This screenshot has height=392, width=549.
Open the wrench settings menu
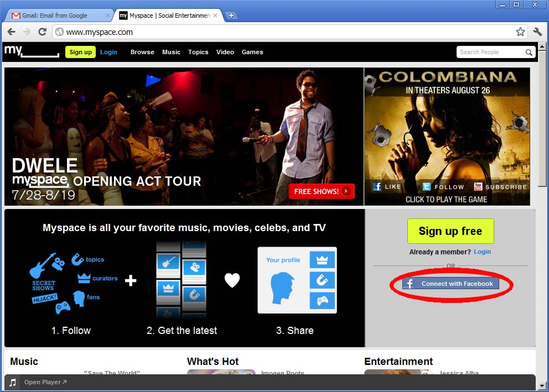537,32
